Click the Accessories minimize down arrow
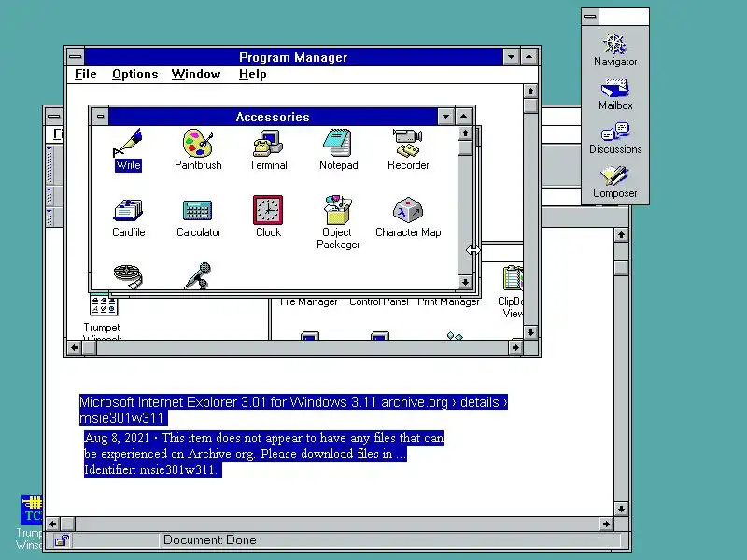Viewport: 747px width, 560px height. (x=445, y=116)
